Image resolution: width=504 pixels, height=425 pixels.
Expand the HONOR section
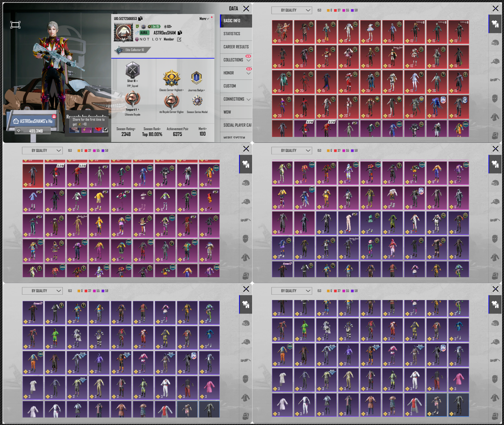236,73
